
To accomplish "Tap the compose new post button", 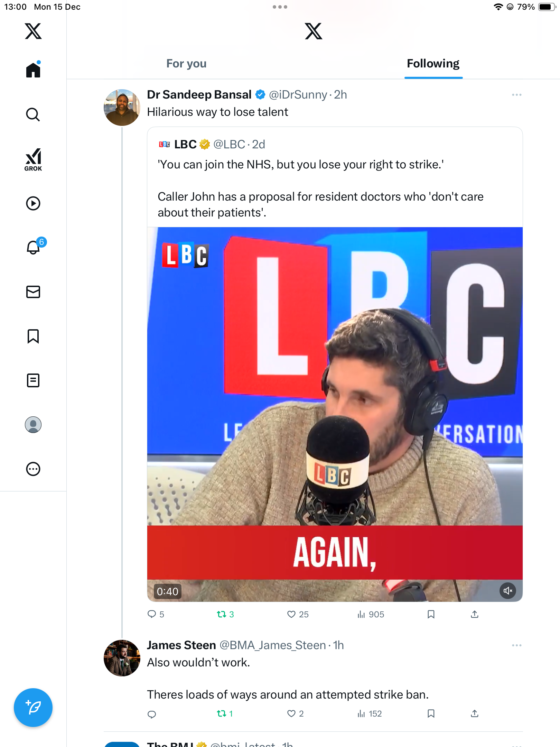I will click(x=33, y=708).
